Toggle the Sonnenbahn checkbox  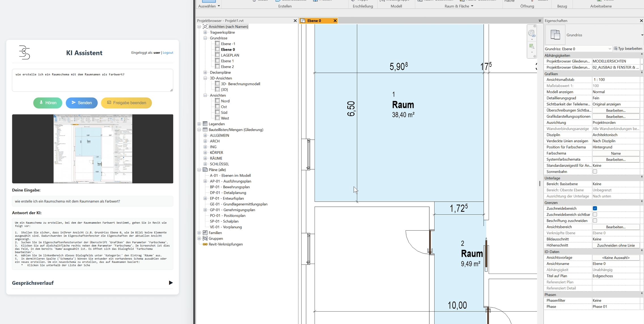pyautogui.click(x=595, y=172)
